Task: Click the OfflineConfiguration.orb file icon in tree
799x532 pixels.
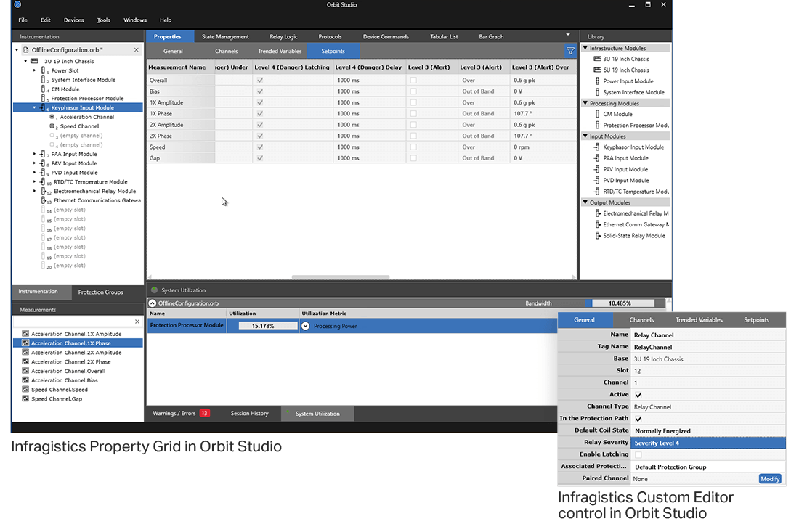Action: tap(25, 50)
